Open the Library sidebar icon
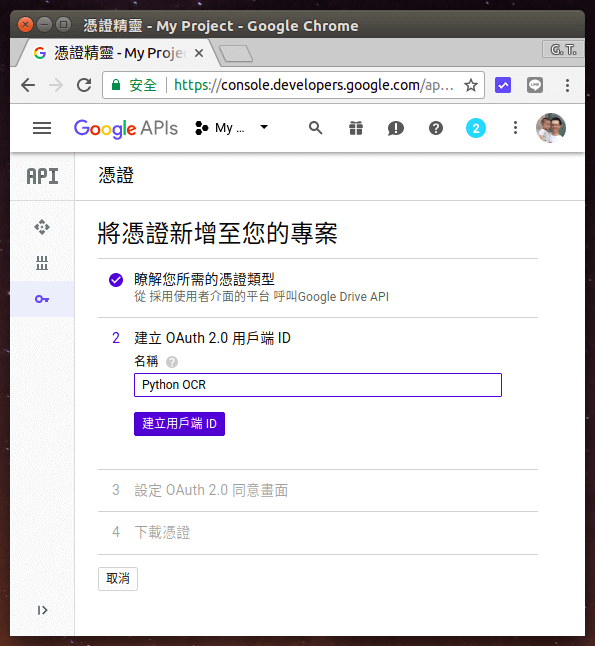Screen dimensions: 595x646 coord(42,263)
